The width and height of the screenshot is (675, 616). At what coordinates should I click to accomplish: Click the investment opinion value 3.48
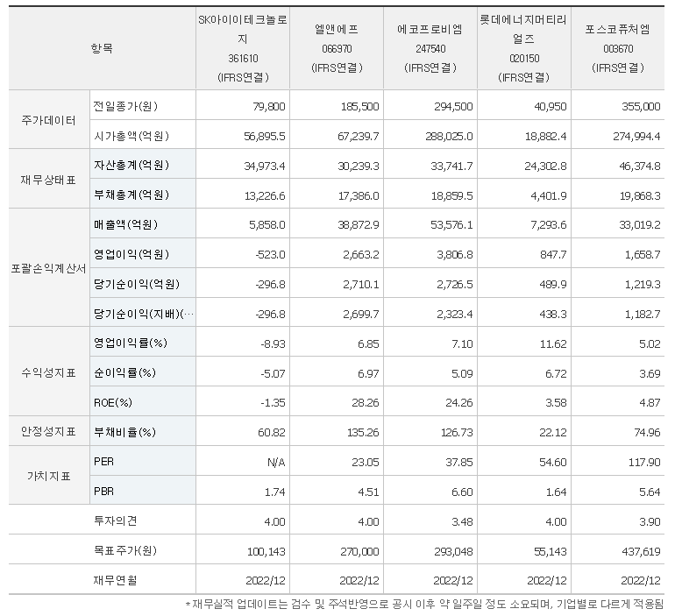463,521
